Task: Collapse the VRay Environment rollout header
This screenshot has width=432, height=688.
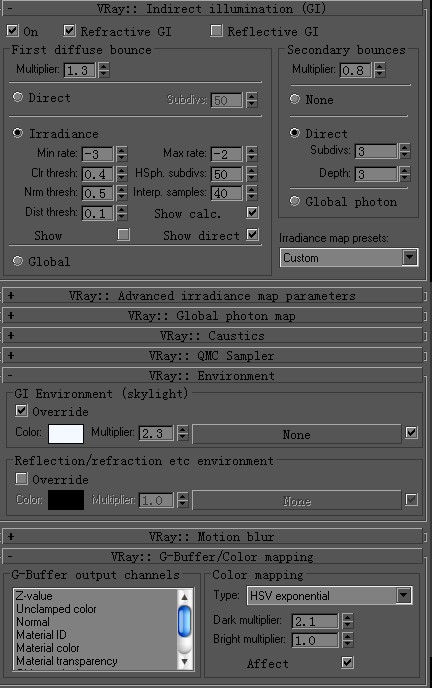Action: tap(212, 376)
